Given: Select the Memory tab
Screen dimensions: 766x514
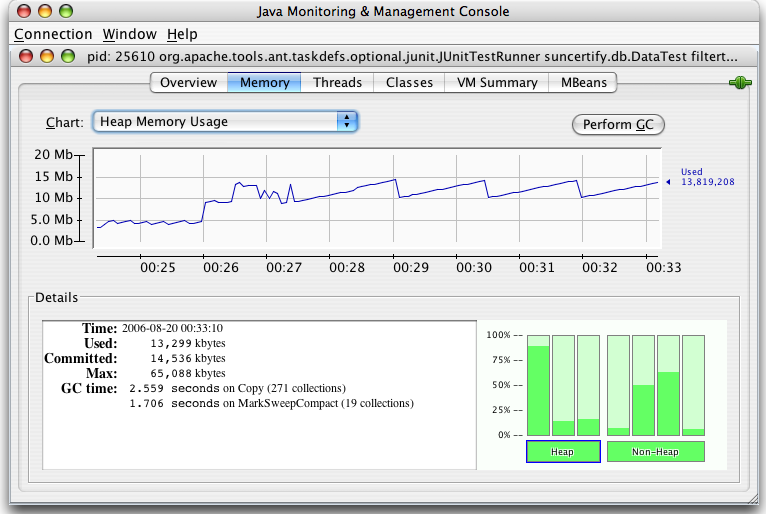Looking at the screenshot, I should 264,83.
